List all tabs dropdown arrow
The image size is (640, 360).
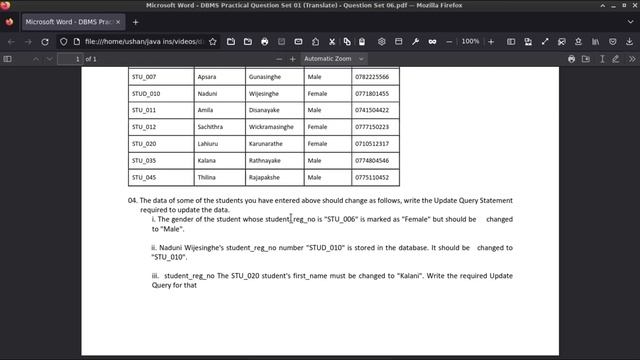(631, 22)
